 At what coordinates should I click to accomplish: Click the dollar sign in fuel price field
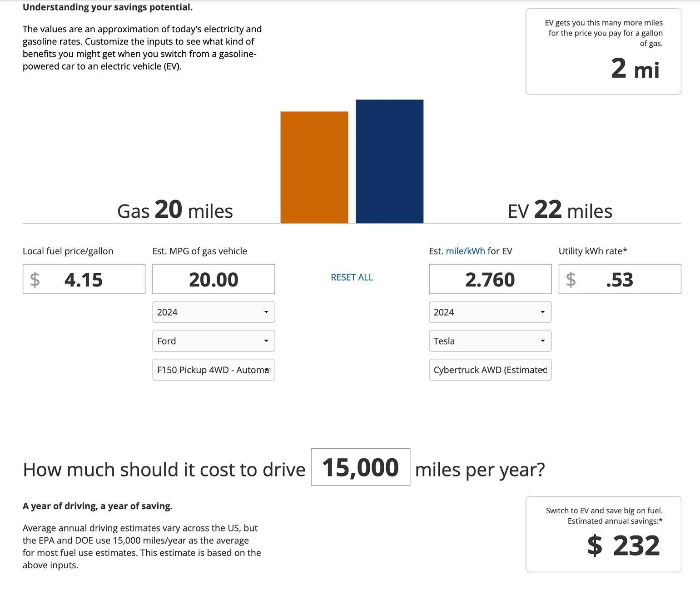[x=35, y=279]
